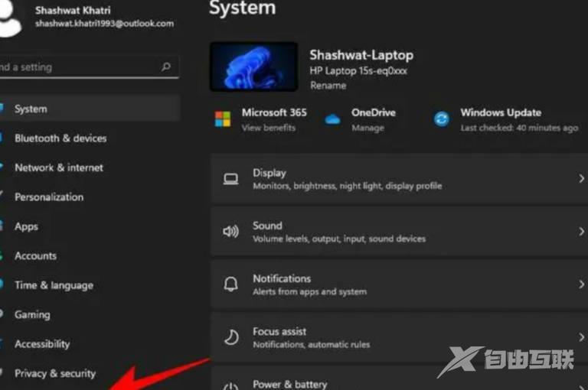Expand Display settings via chevron

(582, 179)
